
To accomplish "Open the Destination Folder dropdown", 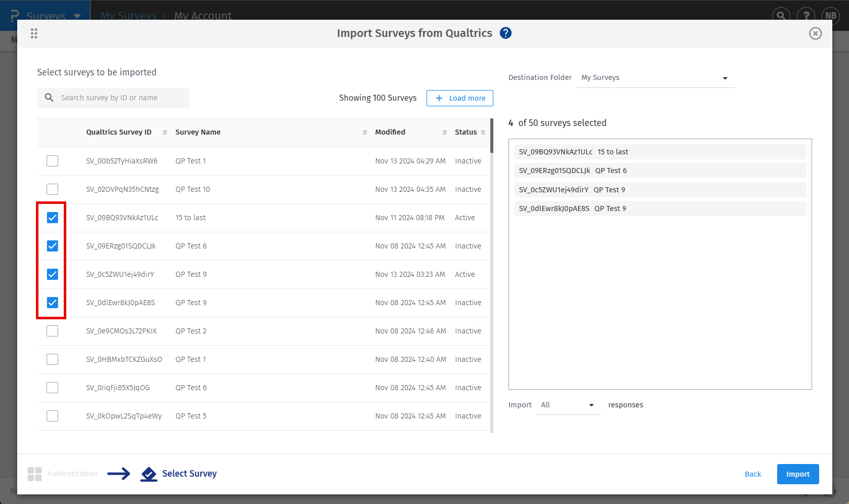I will click(655, 78).
